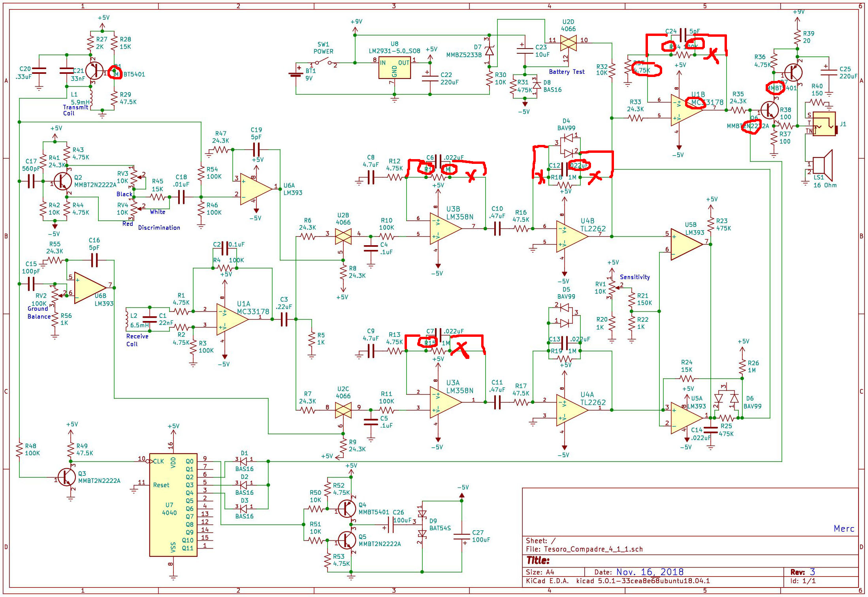Click the Rev 3 field in title block

812,572
